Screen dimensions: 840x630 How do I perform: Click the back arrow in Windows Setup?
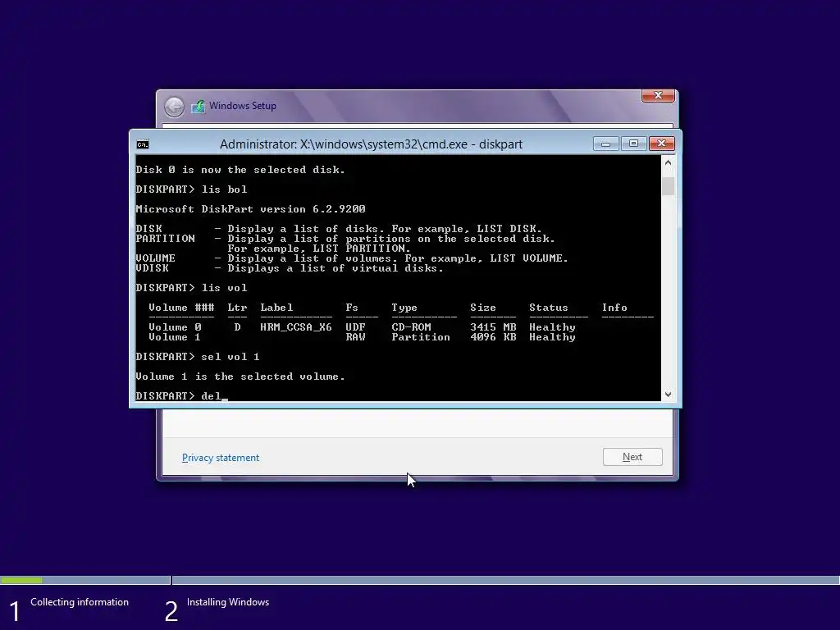tap(174, 107)
